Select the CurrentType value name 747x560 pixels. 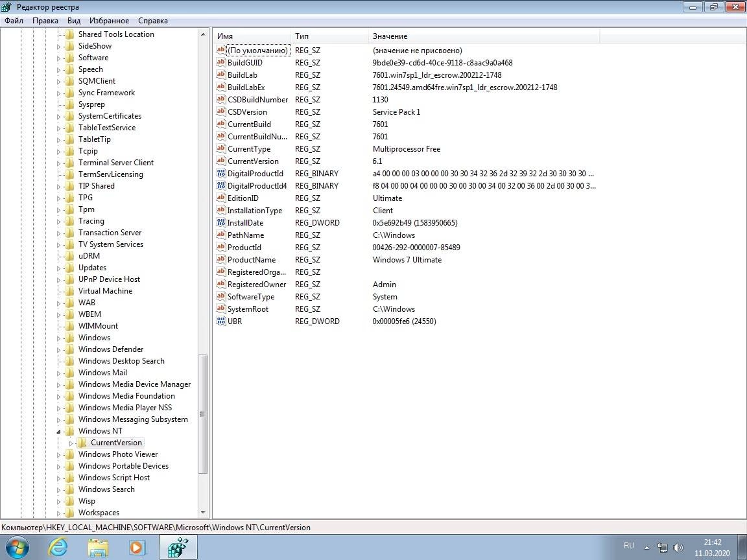pos(249,149)
